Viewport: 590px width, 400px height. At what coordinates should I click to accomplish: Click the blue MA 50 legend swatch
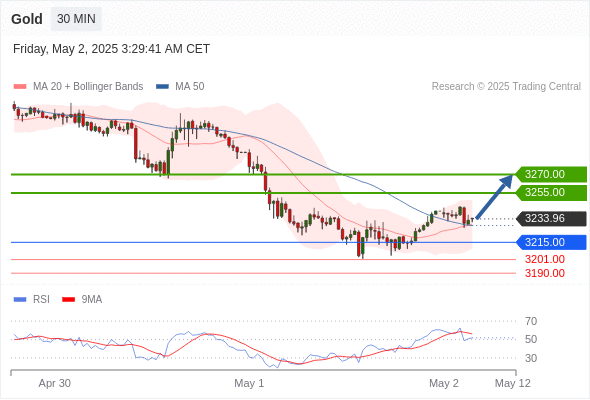162,87
